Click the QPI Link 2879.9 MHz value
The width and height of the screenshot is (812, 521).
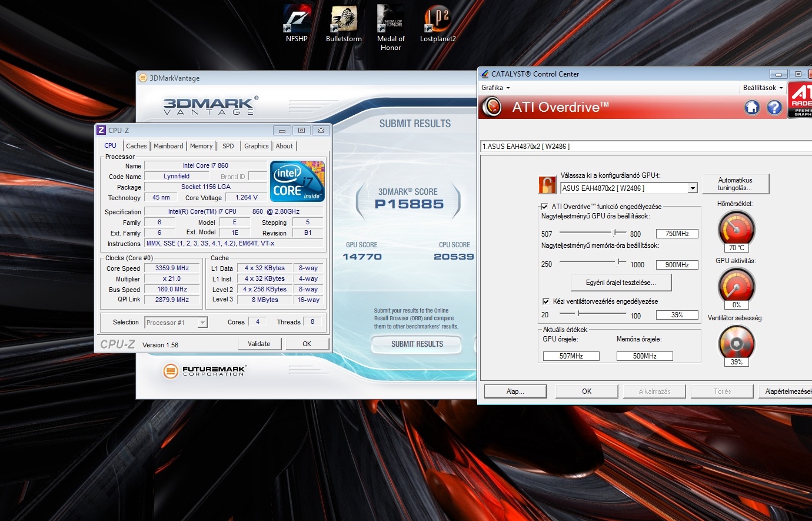coord(172,300)
